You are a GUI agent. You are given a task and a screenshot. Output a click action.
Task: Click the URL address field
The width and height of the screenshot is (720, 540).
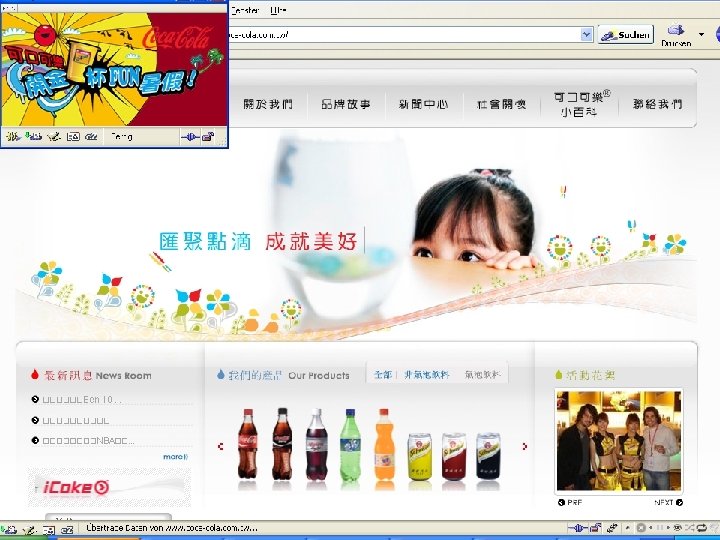(x=404, y=34)
